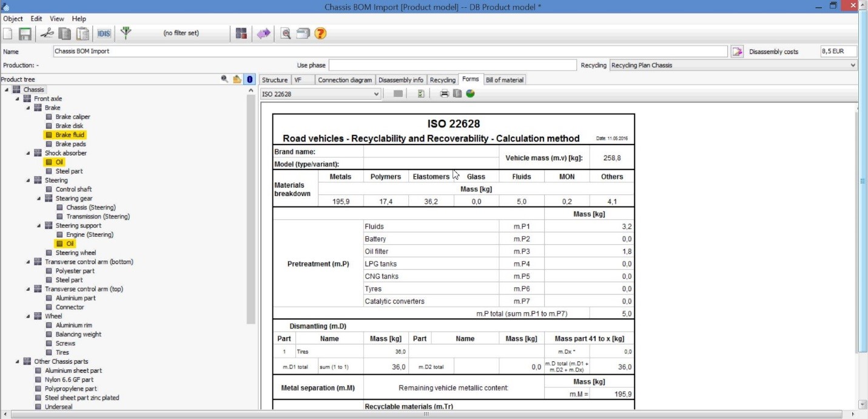
Task: Switch to the Disassembly info tab
Action: tap(401, 80)
